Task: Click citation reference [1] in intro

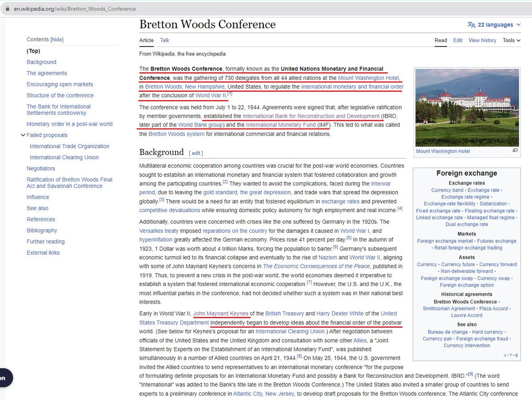Action: tap(230, 94)
